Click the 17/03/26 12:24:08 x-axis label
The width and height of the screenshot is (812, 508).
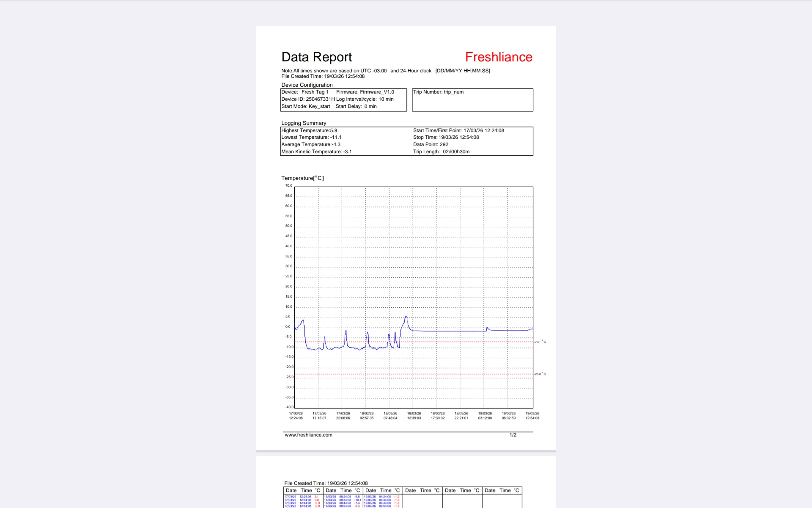296,416
